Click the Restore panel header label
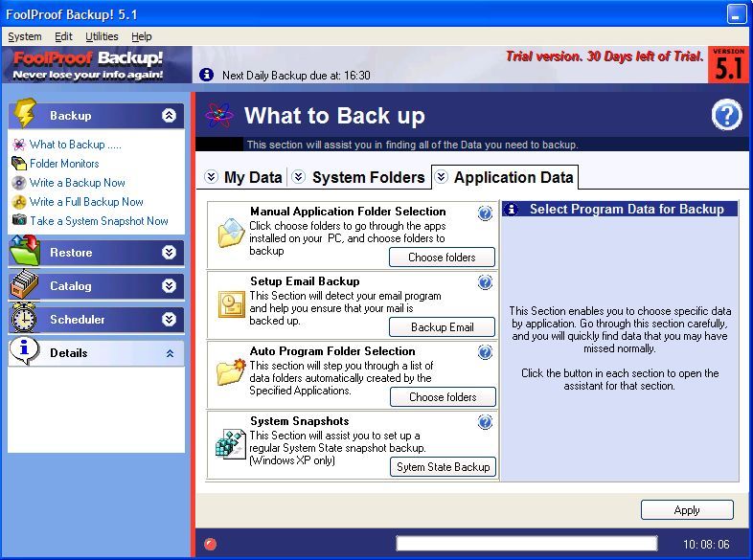 [71, 253]
